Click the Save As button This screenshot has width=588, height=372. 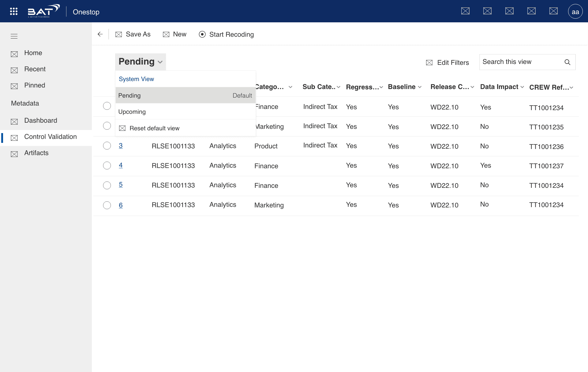click(x=133, y=34)
